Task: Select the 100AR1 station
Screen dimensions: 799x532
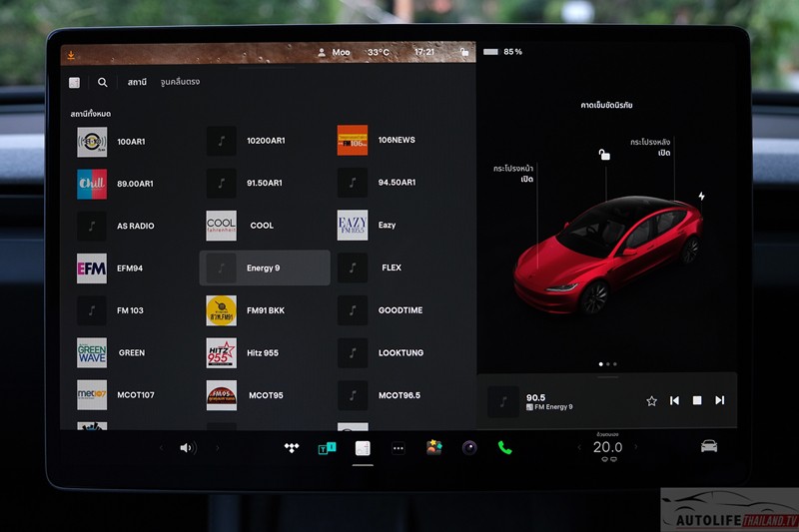Action: pyautogui.click(x=133, y=142)
